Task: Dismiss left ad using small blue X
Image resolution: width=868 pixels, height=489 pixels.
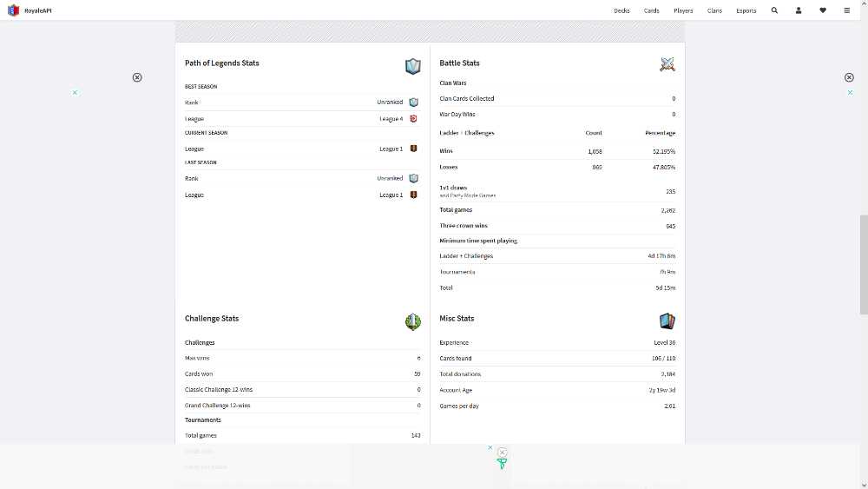Action: [75, 92]
